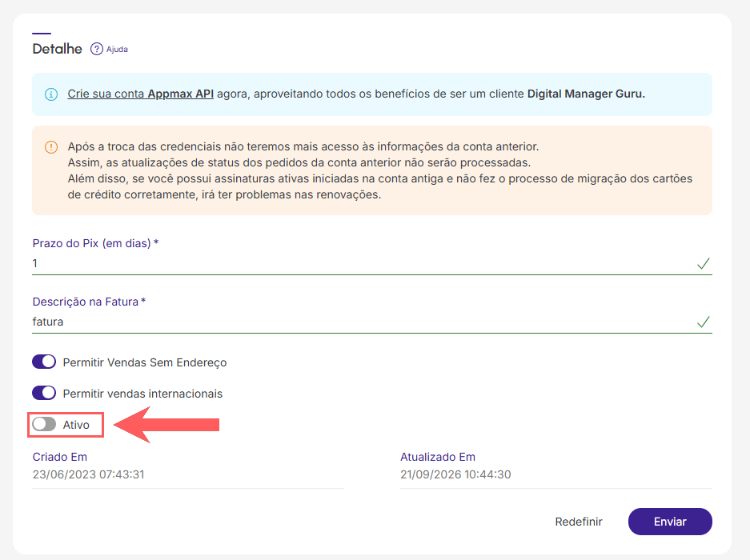Click the Atualizado Em label
Viewport: 750px width, 560px height.
point(438,457)
